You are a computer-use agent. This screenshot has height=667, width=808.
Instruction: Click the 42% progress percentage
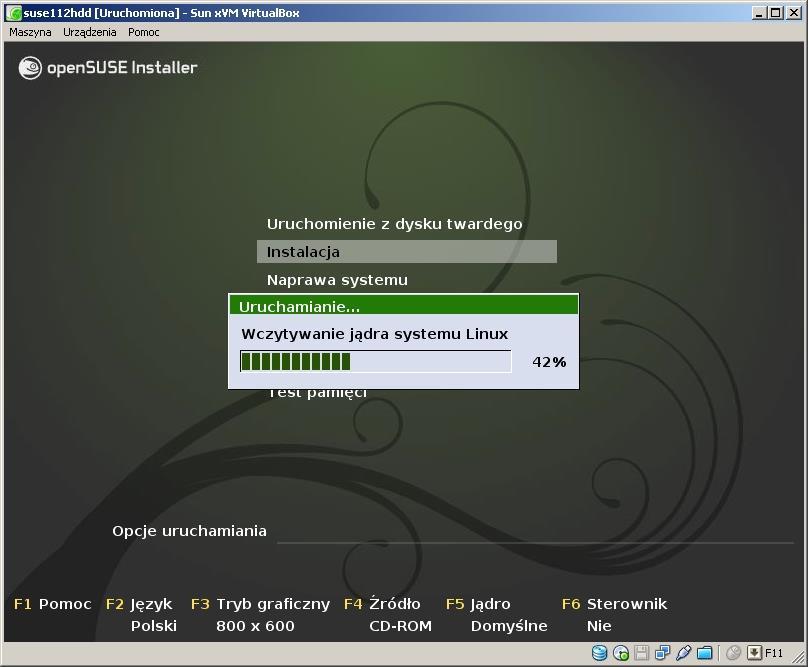(549, 362)
